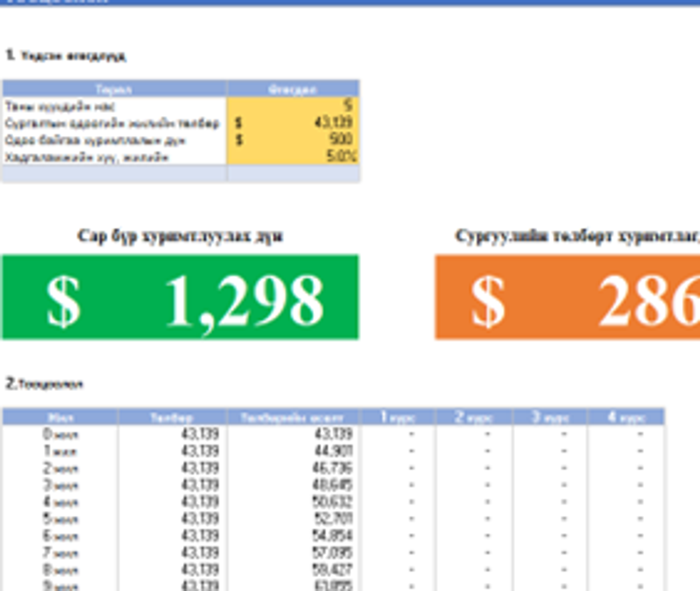Click the 'Төлбөр' column header
The height and width of the screenshot is (591, 700).
pyautogui.click(x=172, y=417)
